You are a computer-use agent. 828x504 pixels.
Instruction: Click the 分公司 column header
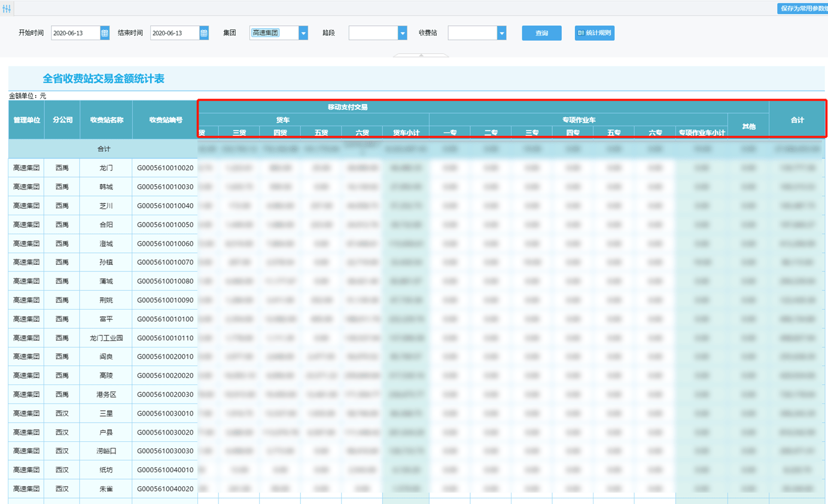tap(62, 120)
